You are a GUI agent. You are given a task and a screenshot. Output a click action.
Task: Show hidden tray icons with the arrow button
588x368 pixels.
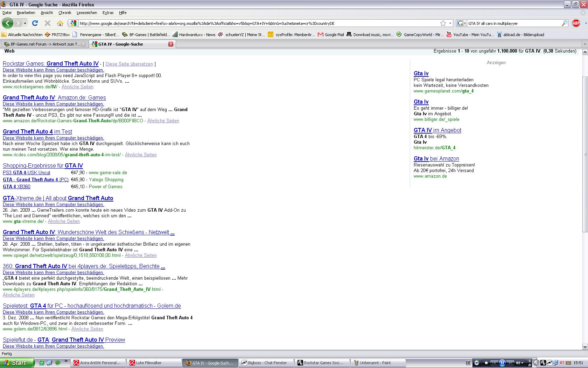536,363
